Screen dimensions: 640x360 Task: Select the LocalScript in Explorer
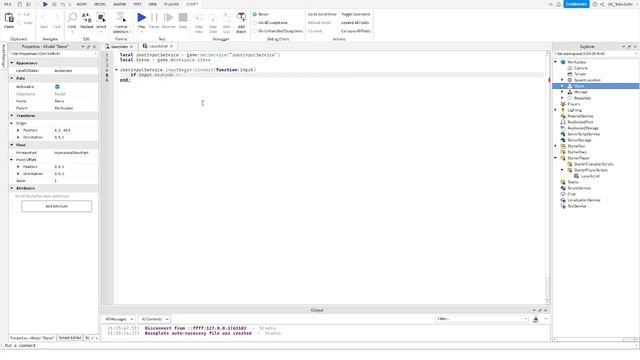coord(590,176)
